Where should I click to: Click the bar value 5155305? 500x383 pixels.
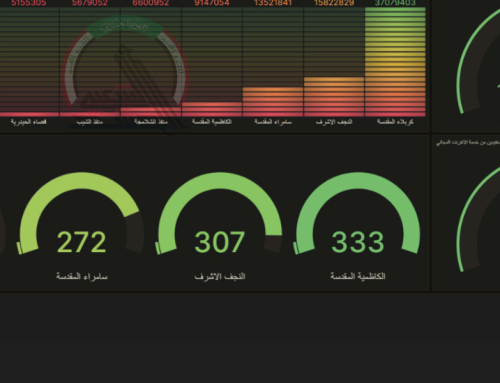click(x=29, y=3)
